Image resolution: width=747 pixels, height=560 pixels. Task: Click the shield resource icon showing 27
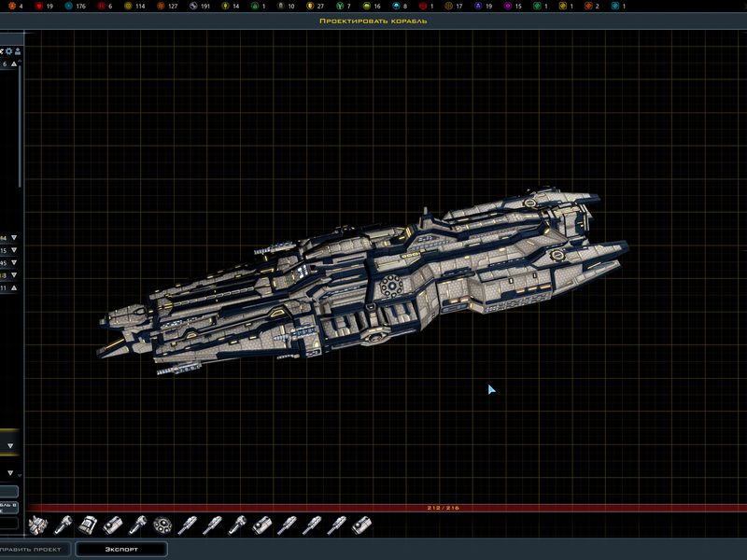click(x=310, y=7)
